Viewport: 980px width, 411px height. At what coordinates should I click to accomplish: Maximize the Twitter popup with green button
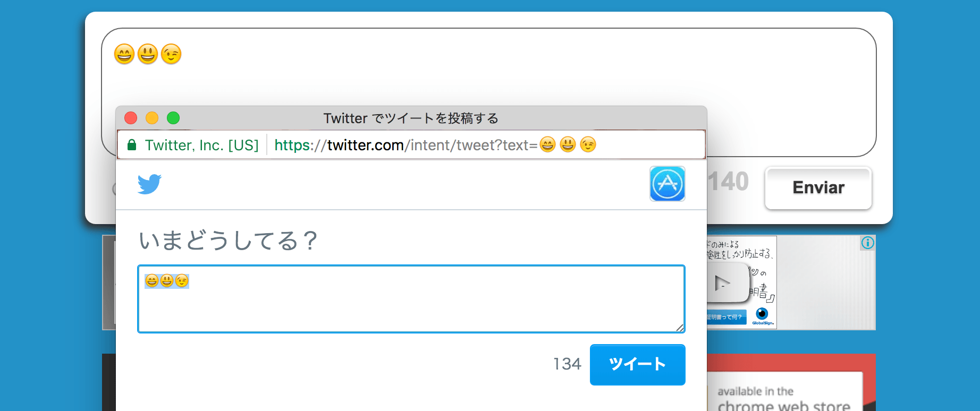pos(173,118)
